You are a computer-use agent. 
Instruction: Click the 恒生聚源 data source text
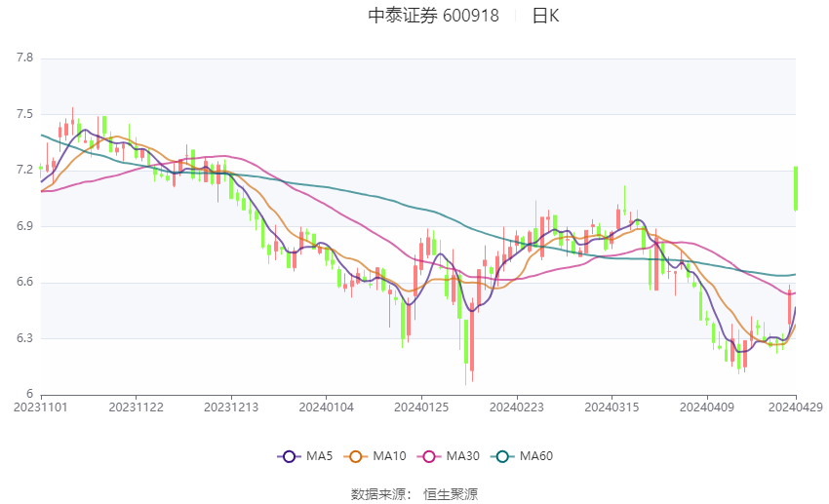pos(450,494)
